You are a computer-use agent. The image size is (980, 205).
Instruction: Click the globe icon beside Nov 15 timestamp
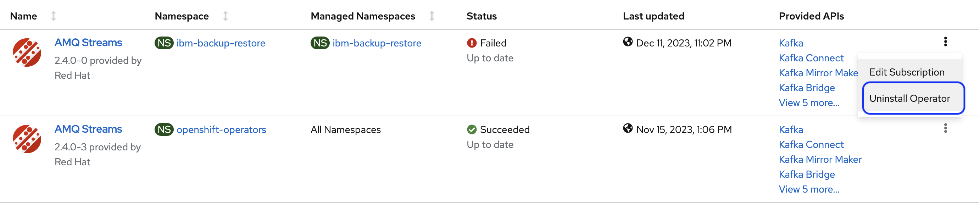coord(628,129)
